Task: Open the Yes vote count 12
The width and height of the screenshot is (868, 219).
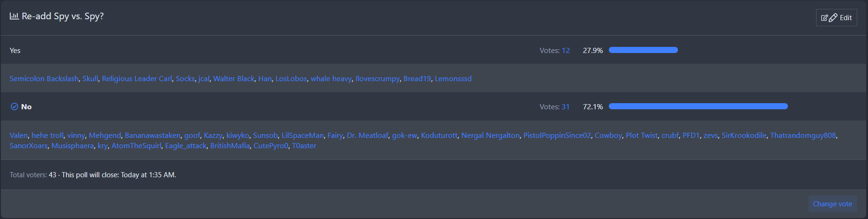Action: [566, 51]
